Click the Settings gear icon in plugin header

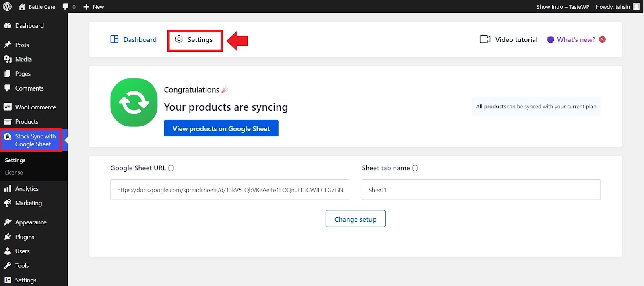[179, 39]
